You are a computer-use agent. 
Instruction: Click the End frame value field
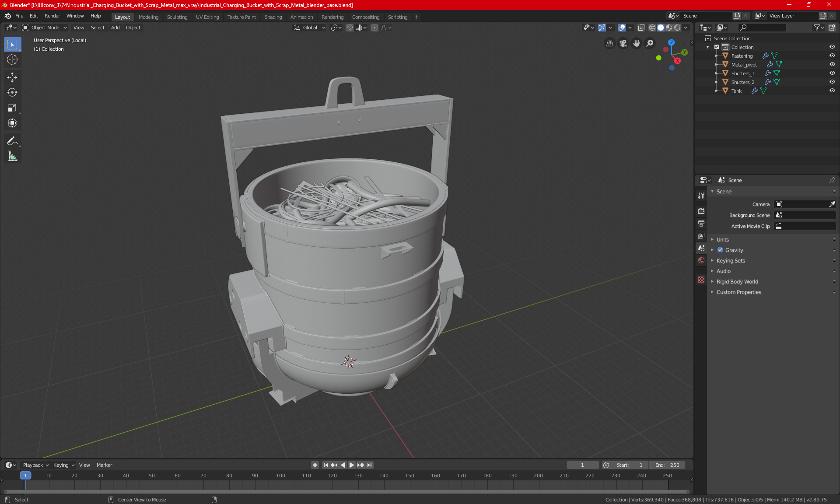coord(667,465)
